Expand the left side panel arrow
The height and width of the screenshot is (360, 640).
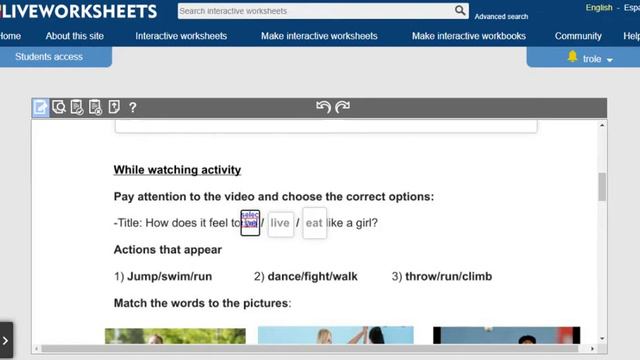[x=6, y=340]
